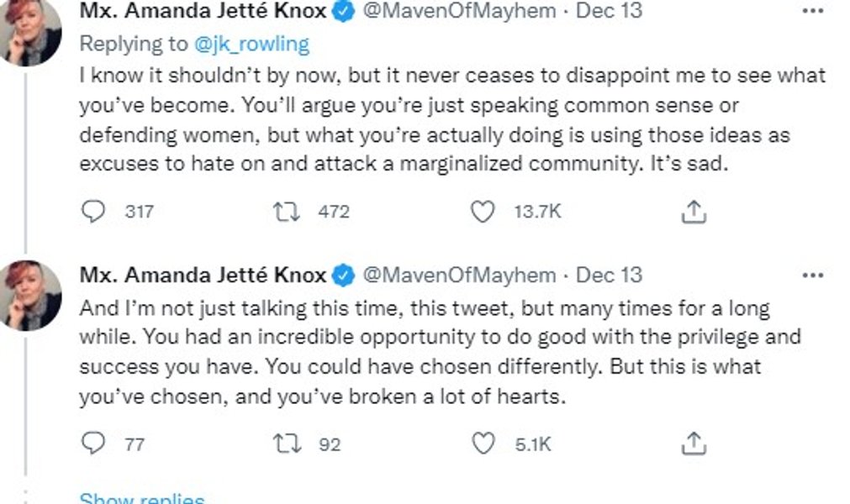Click the profile avatar on second tweet
The image size is (850, 504).
point(33,295)
